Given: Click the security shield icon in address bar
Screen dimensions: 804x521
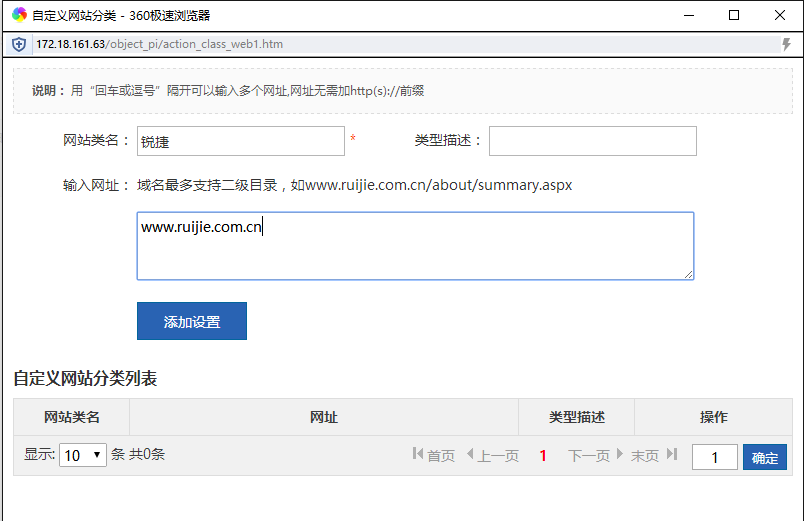Looking at the screenshot, I should pyautogui.click(x=19, y=45).
